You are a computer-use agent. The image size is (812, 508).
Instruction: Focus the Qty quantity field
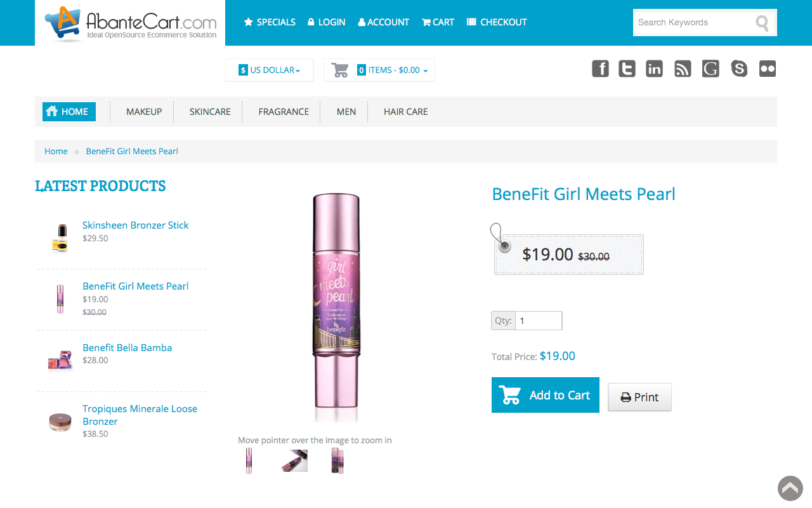(538, 321)
